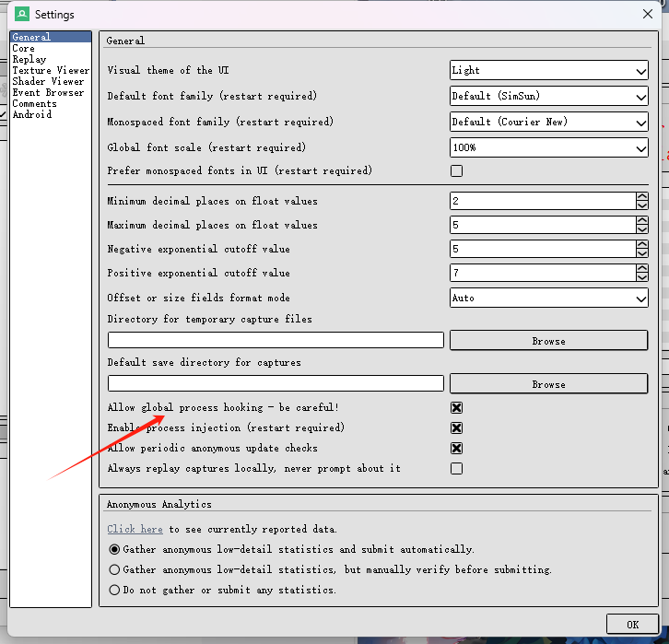
Task: Confirm settings with OK button
Action: pyautogui.click(x=632, y=625)
